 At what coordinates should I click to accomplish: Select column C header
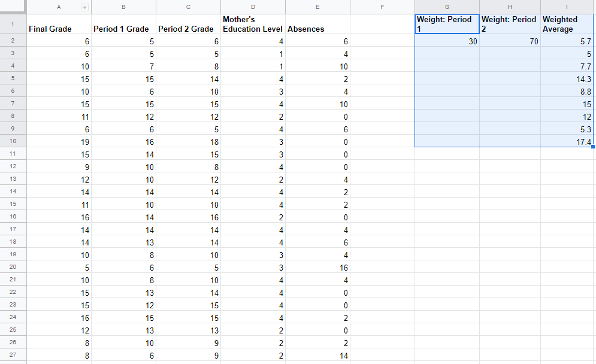pyautogui.click(x=188, y=7)
